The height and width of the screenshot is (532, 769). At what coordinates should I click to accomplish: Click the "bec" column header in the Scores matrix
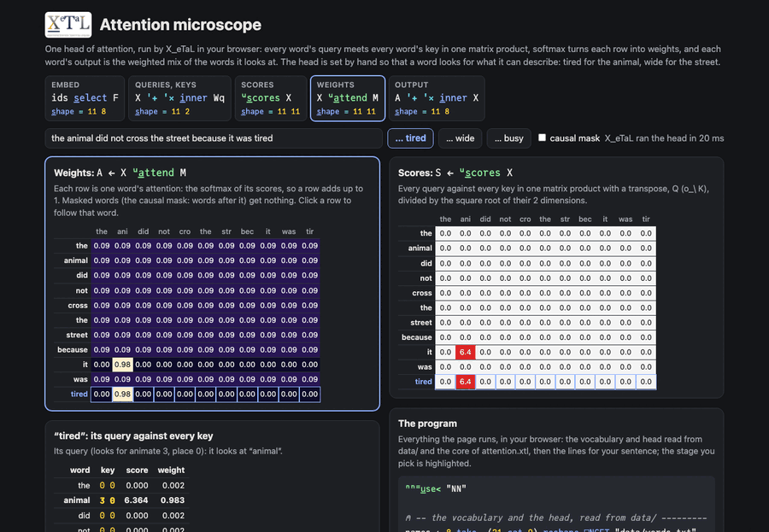[x=585, y=219]
